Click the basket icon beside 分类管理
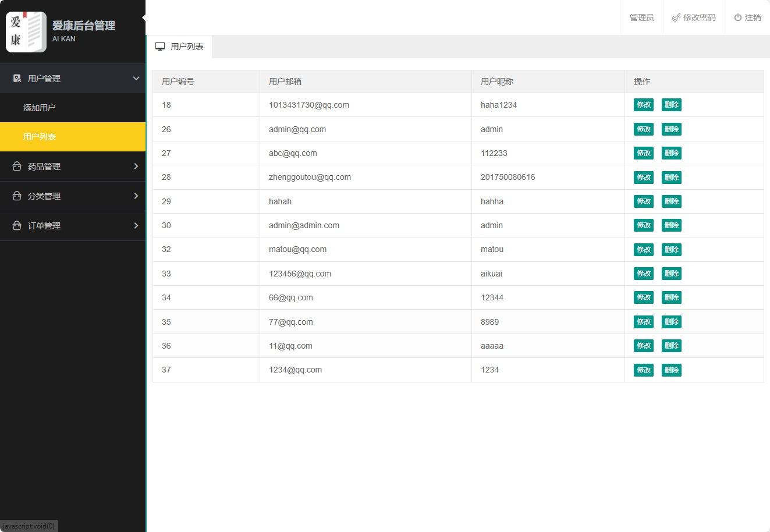Screen dimensions: 770x532 point(17,196)
